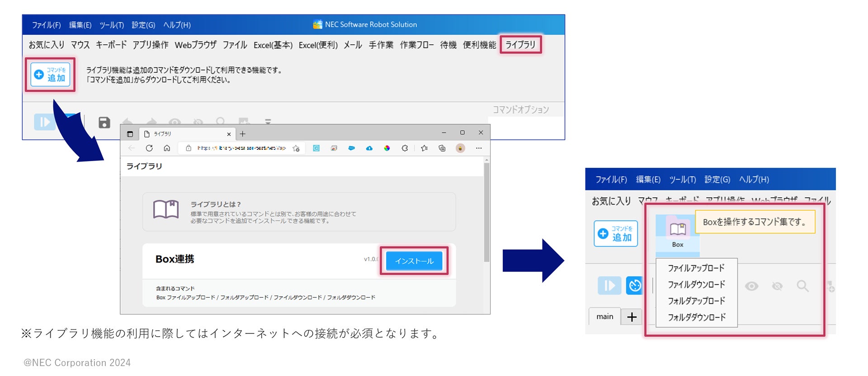The image size is (868, 376).
Task: Click コマンドを追加 in the NEC Software Robot Solution window
Action: point(50,74)
